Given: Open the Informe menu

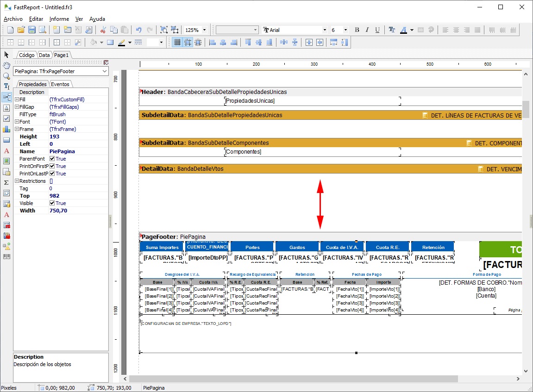Looking at the screenshot, I should point(59,19).
